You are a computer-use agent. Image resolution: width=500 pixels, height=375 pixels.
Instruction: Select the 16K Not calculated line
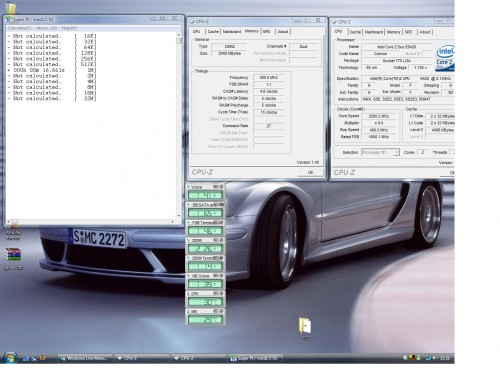tap(52, 36)
